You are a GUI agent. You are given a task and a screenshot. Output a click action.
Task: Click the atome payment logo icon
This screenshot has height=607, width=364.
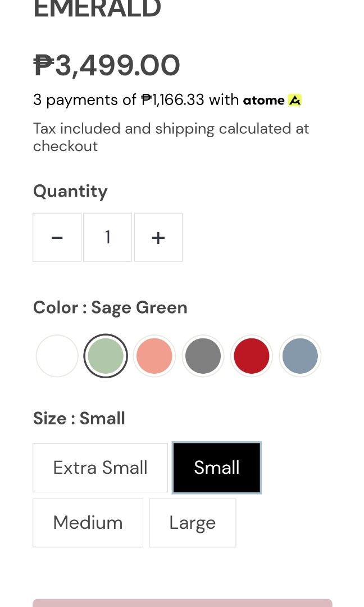click(294, 100)
